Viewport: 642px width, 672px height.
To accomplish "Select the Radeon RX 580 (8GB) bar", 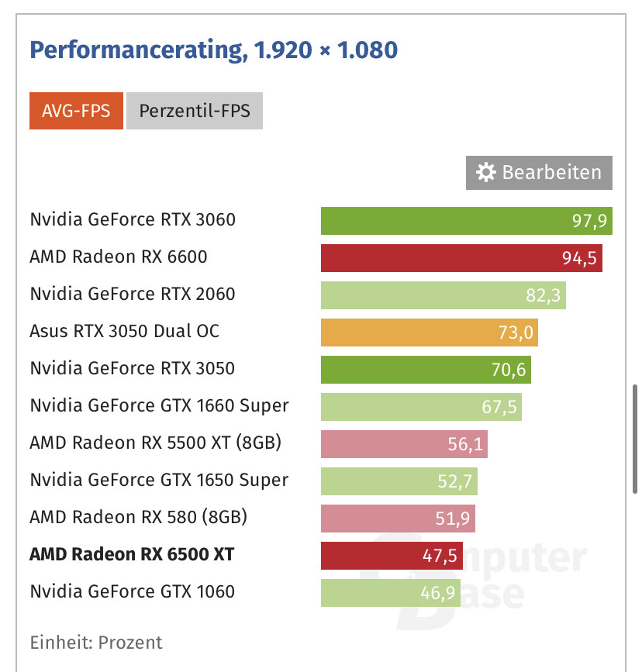I will click(x=398, y=518).
